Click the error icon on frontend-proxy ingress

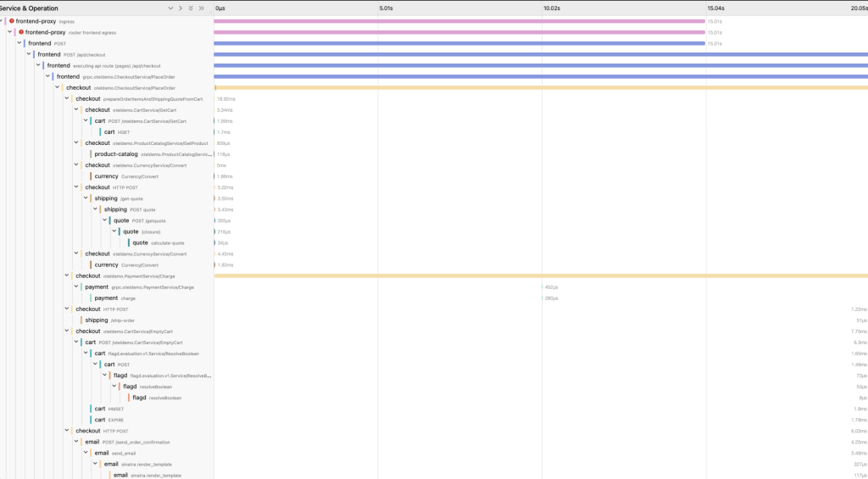pyautogui.click(x=12, y=21)
